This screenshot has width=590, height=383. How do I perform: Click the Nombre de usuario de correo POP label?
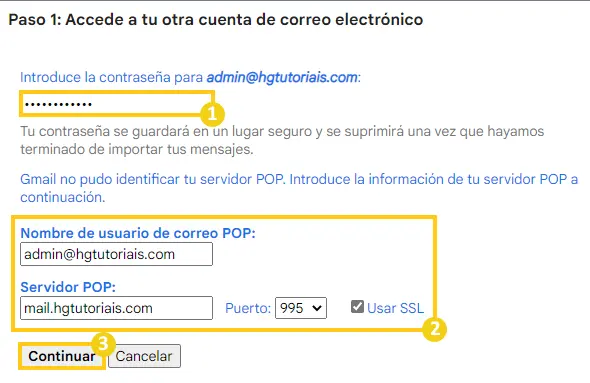[138, 233]
